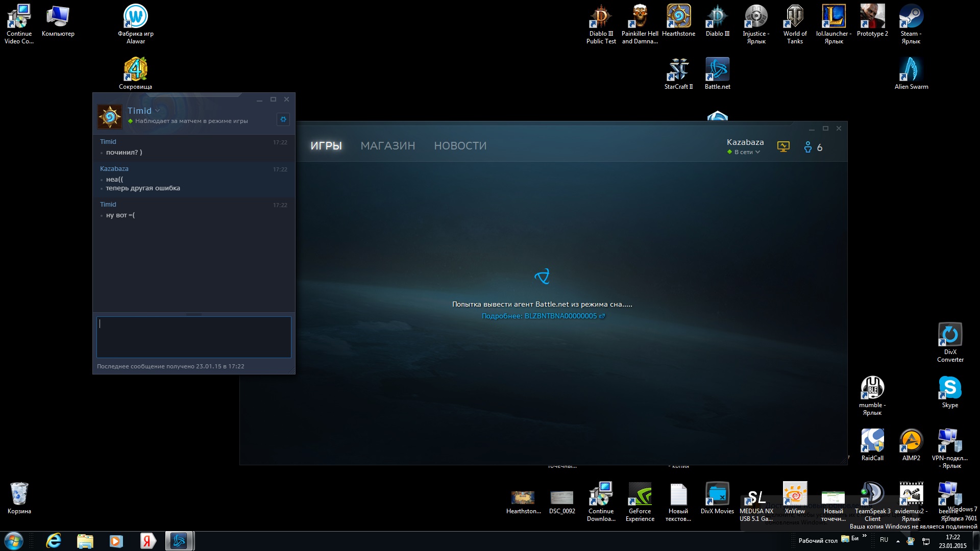Open Painkiller Hell and Damnation shortcut
This screenshot has height=551, width=980.
pyautogui.click(x=640, y=24)
